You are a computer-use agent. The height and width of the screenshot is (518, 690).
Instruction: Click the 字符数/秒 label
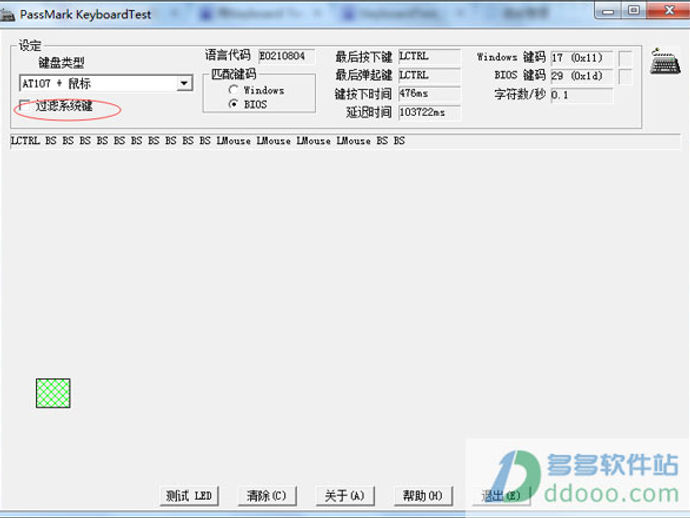pyautogui.click(x=520, y=94)
